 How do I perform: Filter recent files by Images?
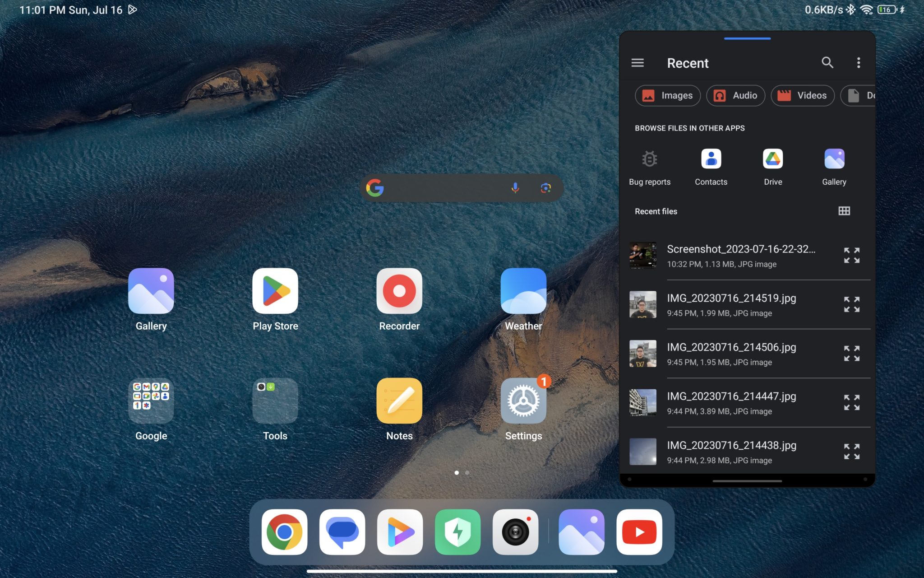(667, 95)
